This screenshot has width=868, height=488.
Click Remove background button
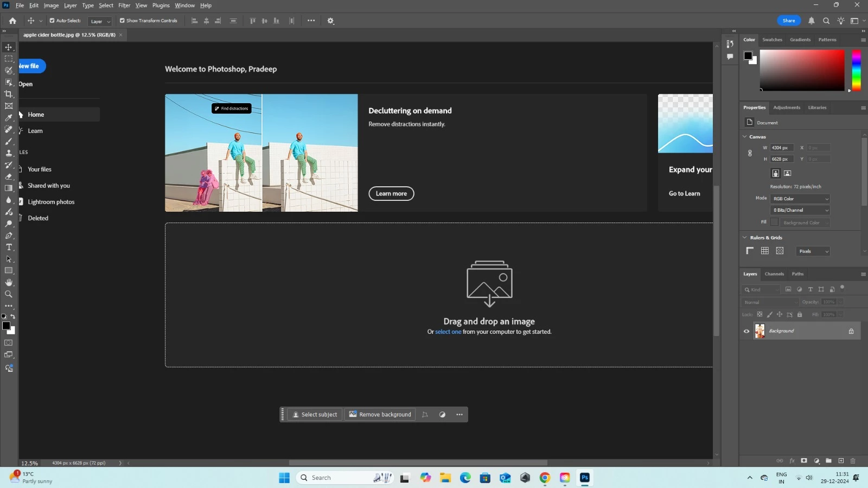pyautogui.click(x=380, y=415)
